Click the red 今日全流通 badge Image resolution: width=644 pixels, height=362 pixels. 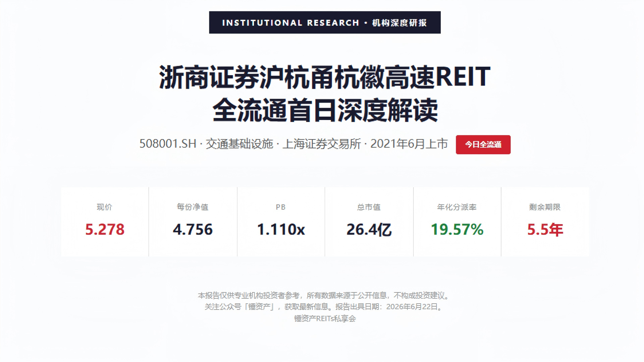tap(483, 144)
